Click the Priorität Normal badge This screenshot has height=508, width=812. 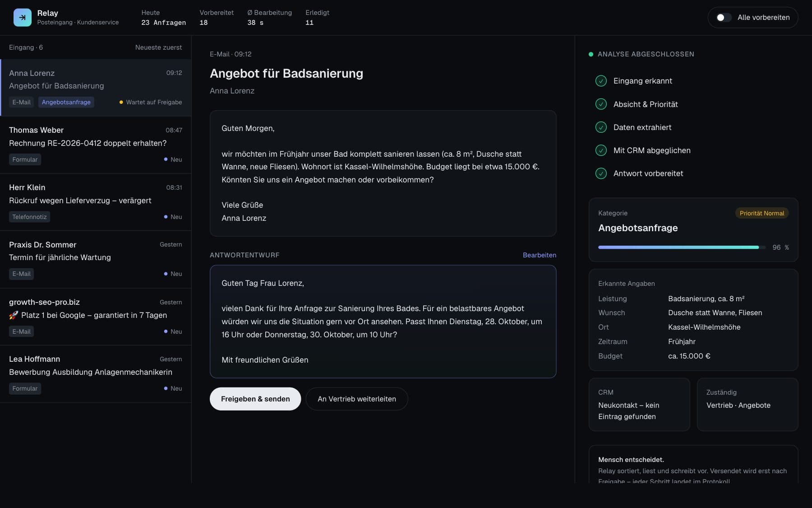[x=762, y=213]
